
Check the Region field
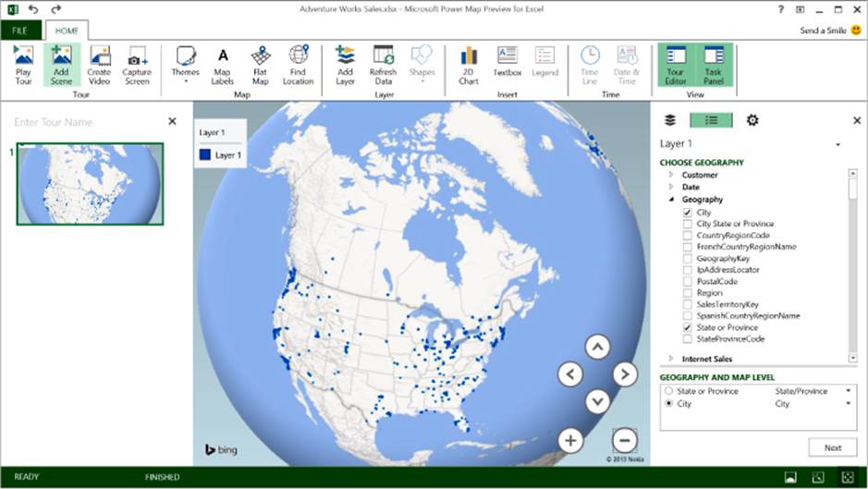(688, 293)
